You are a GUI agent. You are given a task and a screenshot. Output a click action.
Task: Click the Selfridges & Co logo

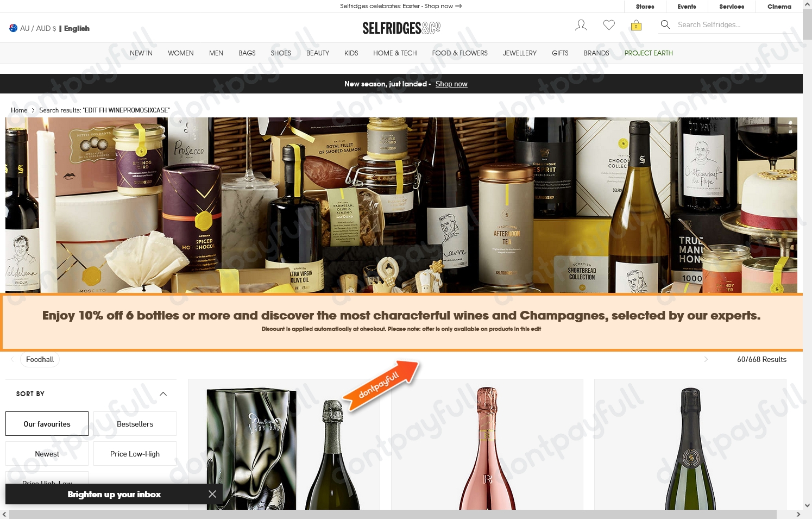click(x=401, y=28)
